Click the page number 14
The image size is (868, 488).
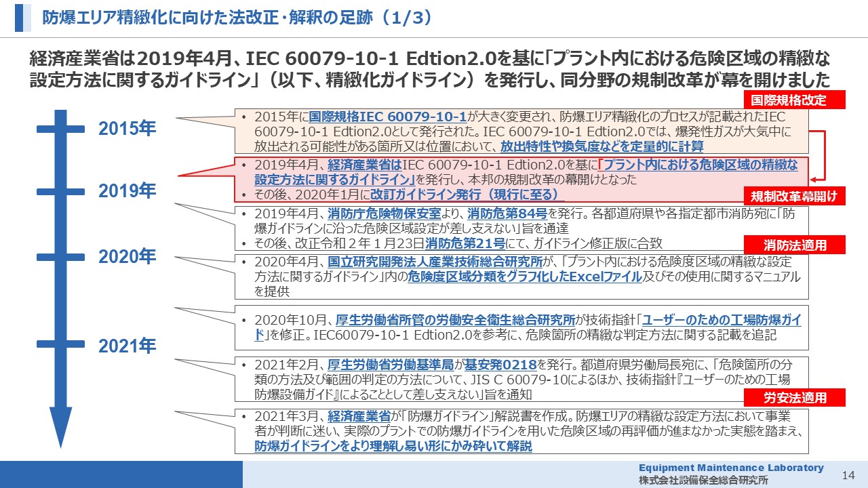pyautogui.click(x=848, y=475)
